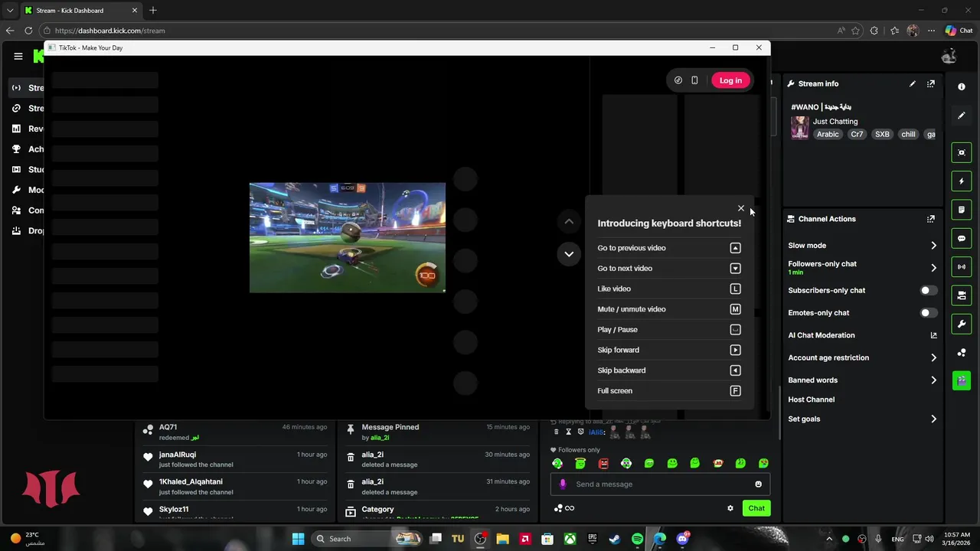
Task: Click the chat bubble icon in right rail
Action: coord(962,239)
